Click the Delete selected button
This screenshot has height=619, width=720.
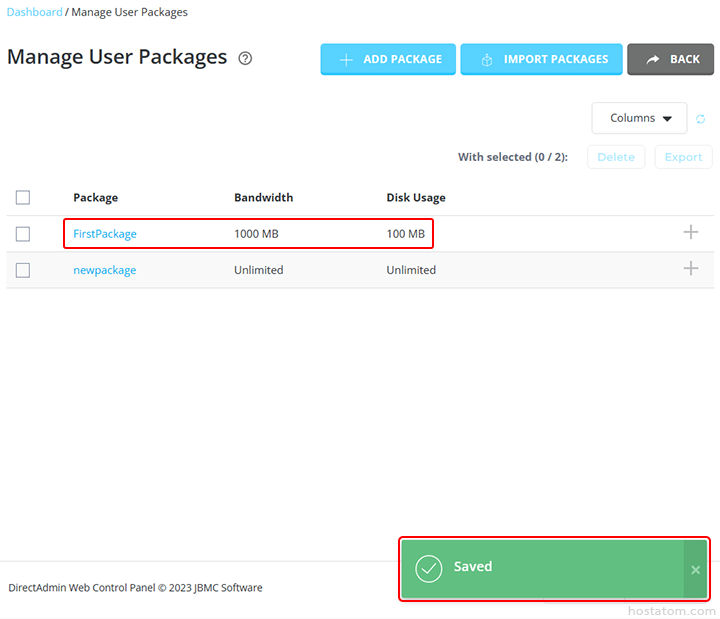tap(616, 157)
